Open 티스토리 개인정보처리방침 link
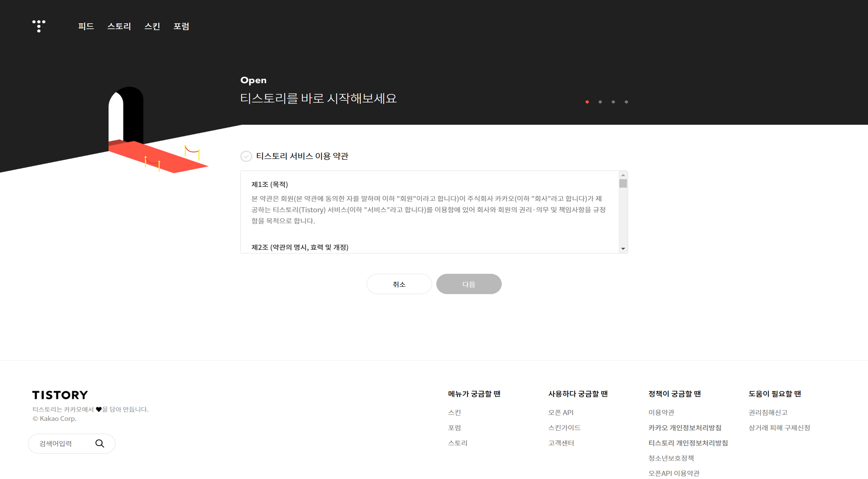Viewport: 868px width, 479px height. click(x=688, y=443)
